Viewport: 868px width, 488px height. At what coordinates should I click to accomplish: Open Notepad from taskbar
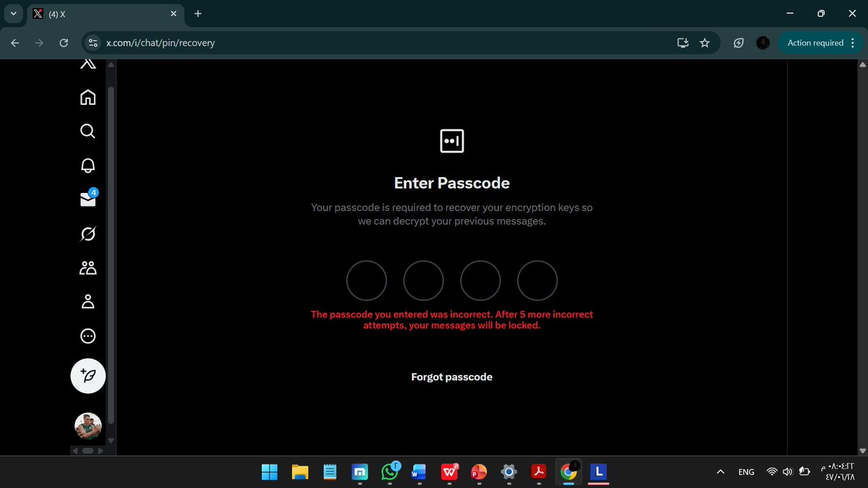tap(330, 472)
